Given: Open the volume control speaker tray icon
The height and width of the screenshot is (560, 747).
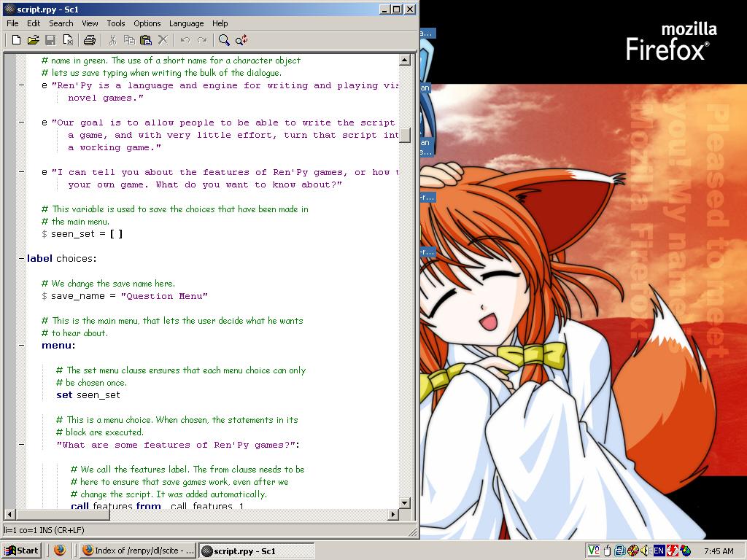Looking at the screenshot, I should [x=645, y=551].
